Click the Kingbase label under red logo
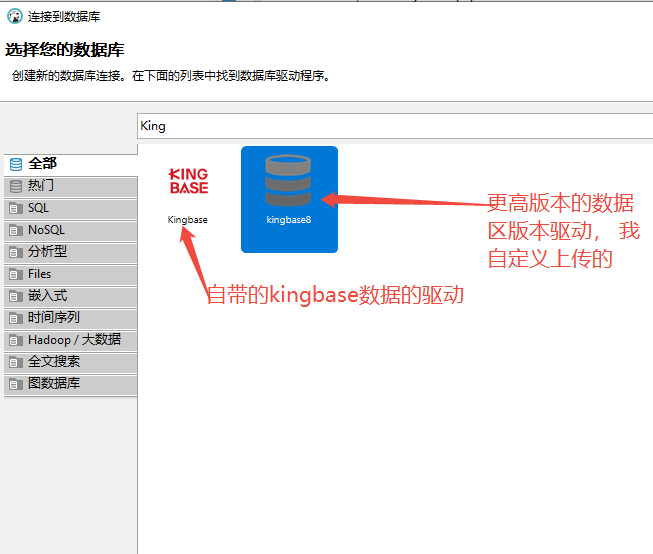This screenshot has width=653, height=554. pos(187,220)
